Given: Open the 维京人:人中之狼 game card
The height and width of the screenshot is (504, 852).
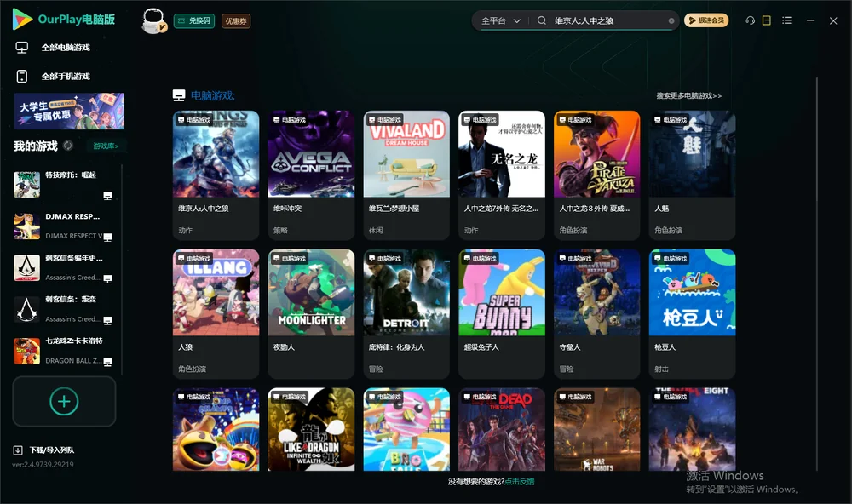Looking at the screenshot, I should pos(216,175).
